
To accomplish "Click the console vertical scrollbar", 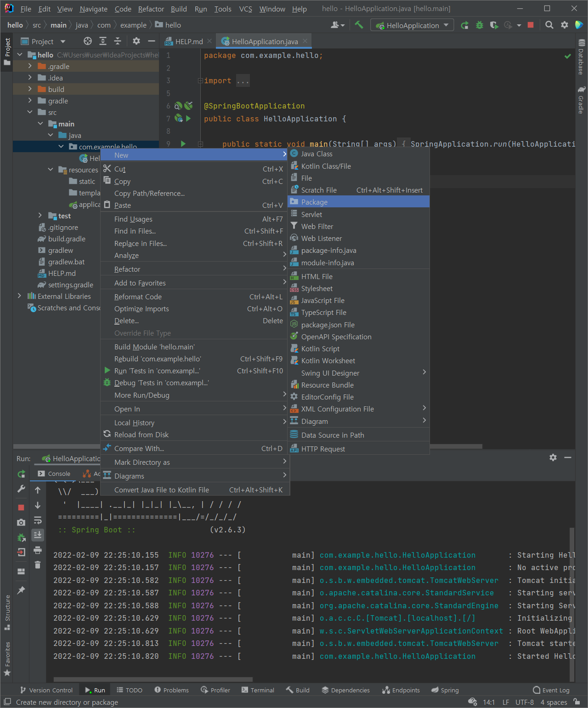I will point(572,605).
